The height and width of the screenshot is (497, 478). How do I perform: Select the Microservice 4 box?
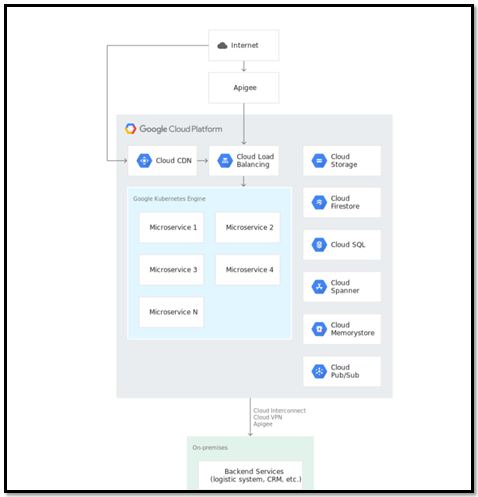(248, 270)
